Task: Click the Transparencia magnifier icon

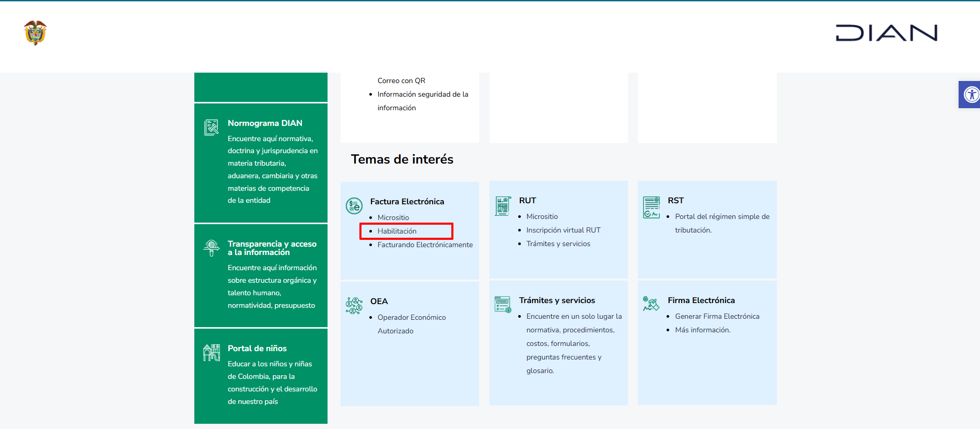Action: [x=211, y=248]
